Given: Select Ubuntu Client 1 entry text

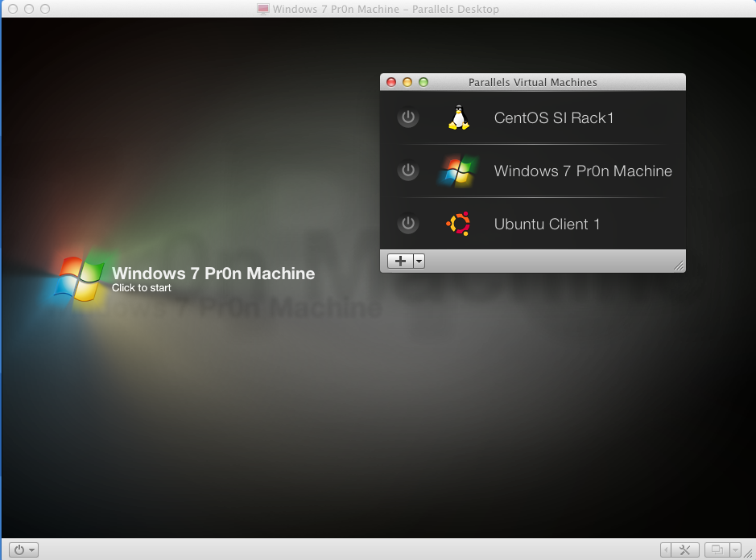Looking at the screenshot, I should point(547,224).
